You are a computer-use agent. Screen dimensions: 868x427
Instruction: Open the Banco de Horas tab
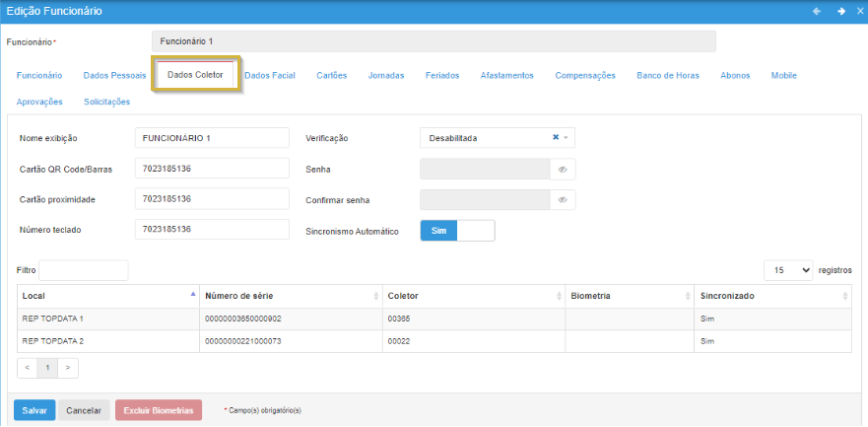(667, 76)
